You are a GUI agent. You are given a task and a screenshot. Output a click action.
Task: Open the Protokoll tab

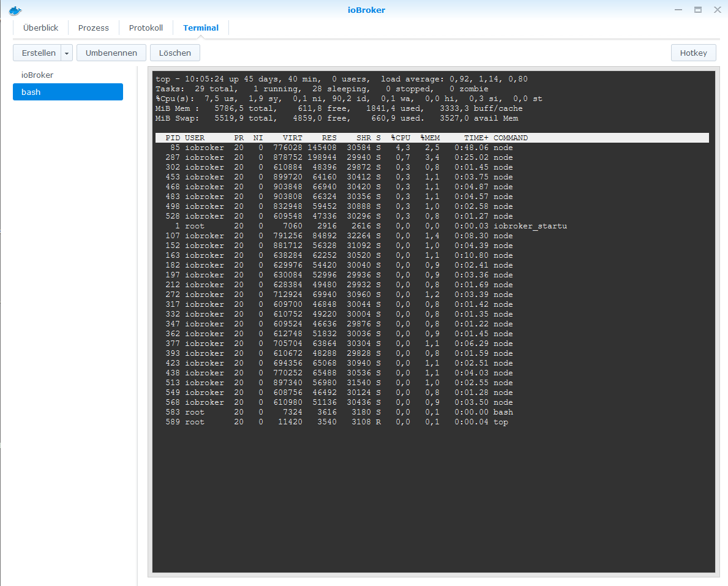[x=146, y=28]
